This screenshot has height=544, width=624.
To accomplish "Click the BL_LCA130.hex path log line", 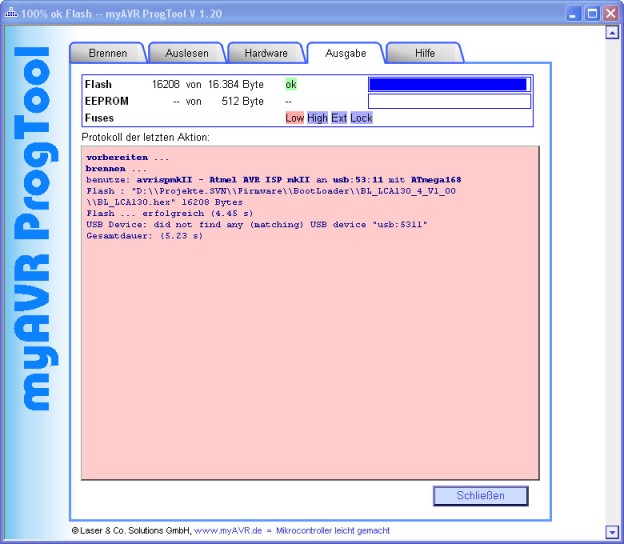I will pyautogui.click(x=271, y=197).
